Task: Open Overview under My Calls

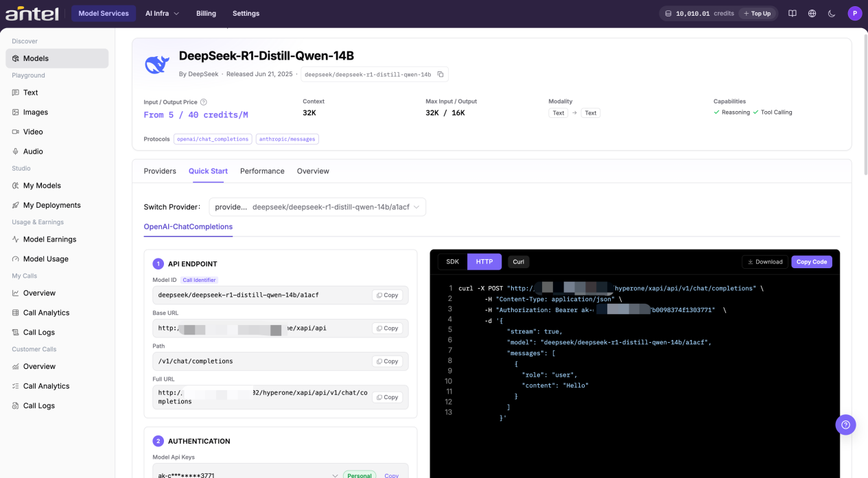Action: (x=57, y=293)
